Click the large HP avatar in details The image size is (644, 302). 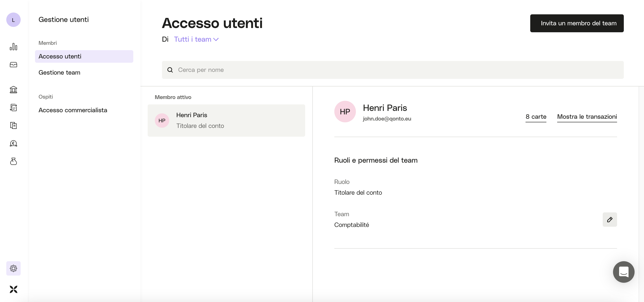(x=345, y=112)
